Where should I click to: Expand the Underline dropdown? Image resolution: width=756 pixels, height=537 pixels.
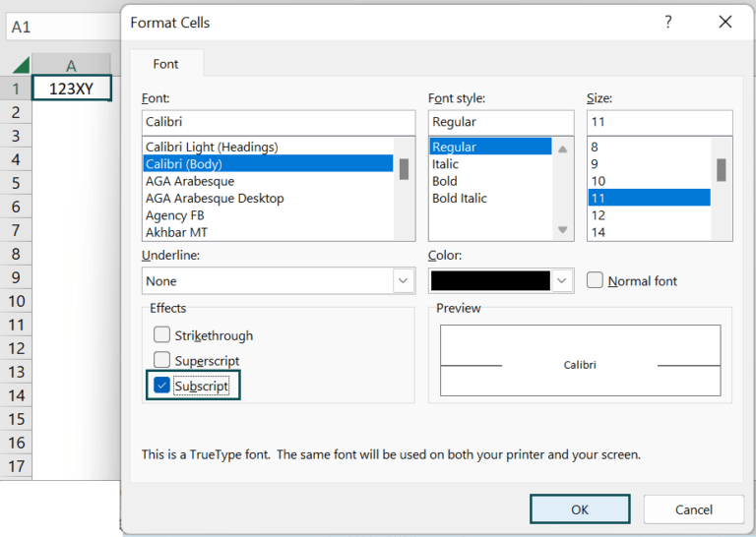coord(404,280)
